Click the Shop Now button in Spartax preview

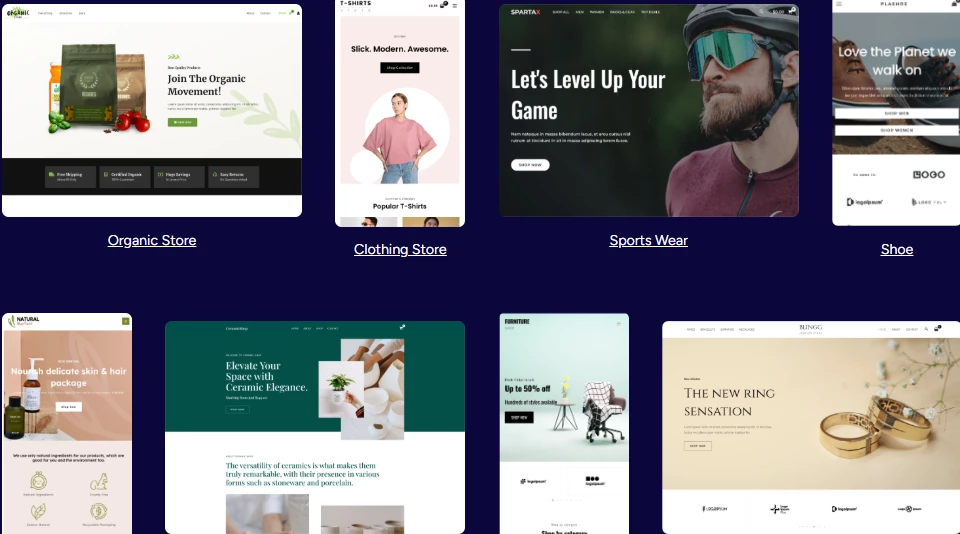530,165
